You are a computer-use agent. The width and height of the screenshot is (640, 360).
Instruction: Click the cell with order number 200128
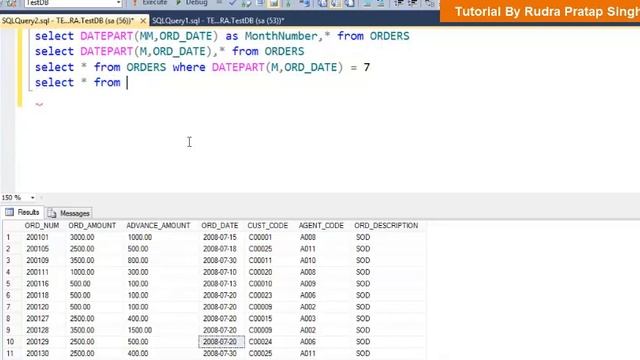click(38, 330)
